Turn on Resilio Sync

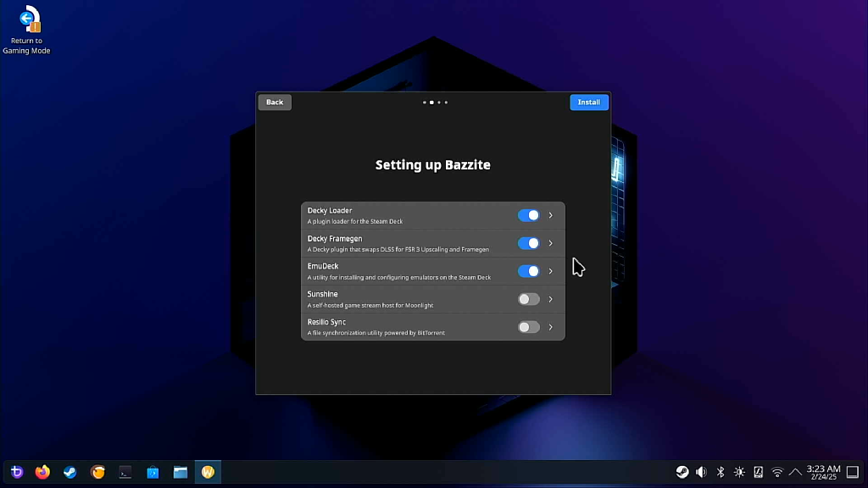(x=530, y=327)
